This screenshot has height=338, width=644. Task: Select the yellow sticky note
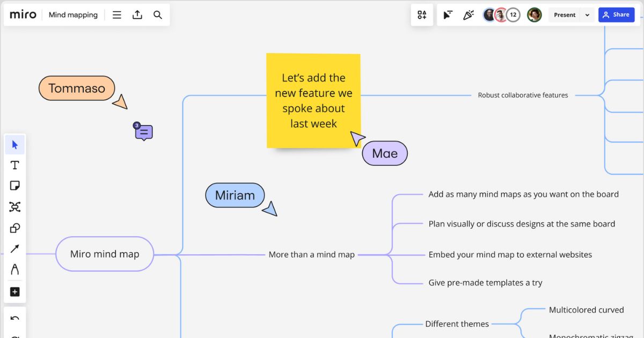click(313, 100)
